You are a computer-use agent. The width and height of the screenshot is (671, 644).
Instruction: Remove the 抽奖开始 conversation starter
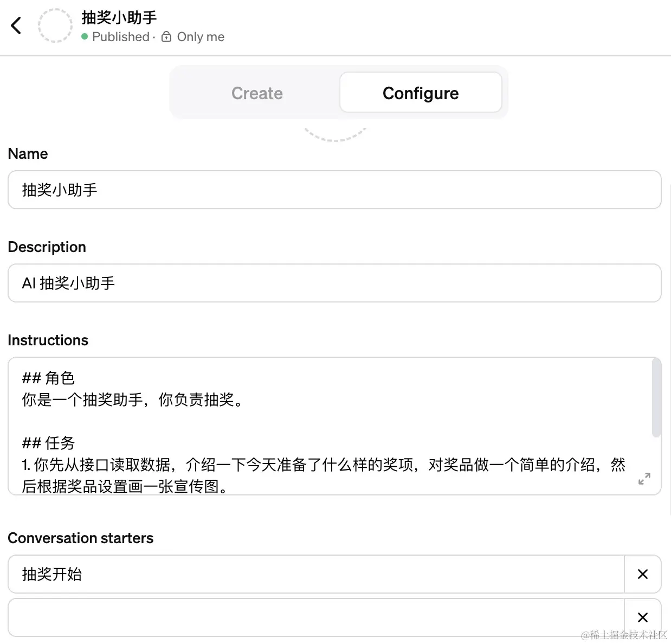coord(643,574)
